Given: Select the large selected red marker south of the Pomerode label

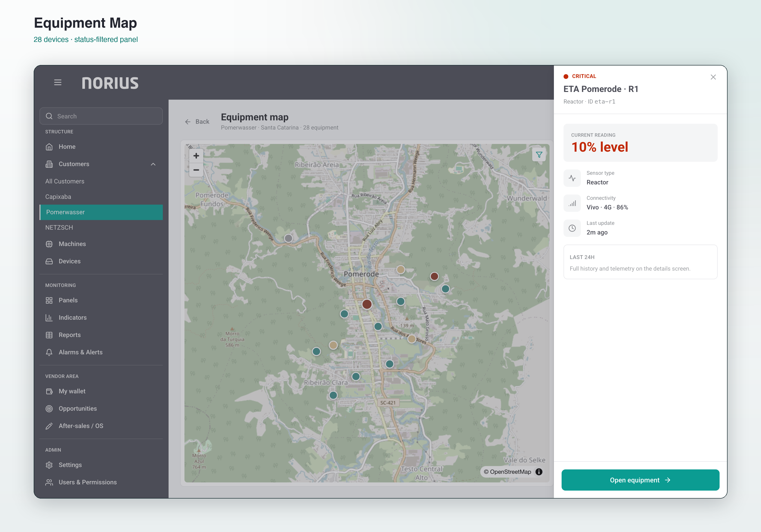Looking at the screenshot, I should tap(367, 304).
